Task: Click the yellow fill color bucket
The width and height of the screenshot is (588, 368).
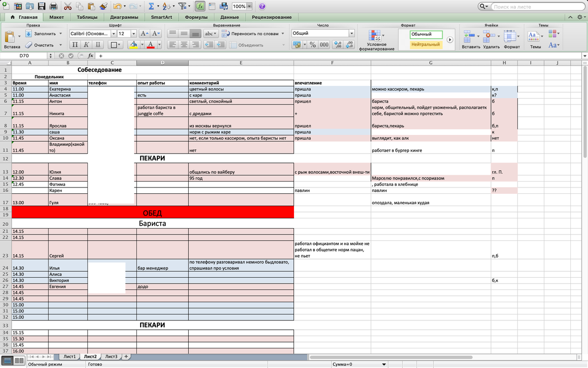Action: coord(133,45)
